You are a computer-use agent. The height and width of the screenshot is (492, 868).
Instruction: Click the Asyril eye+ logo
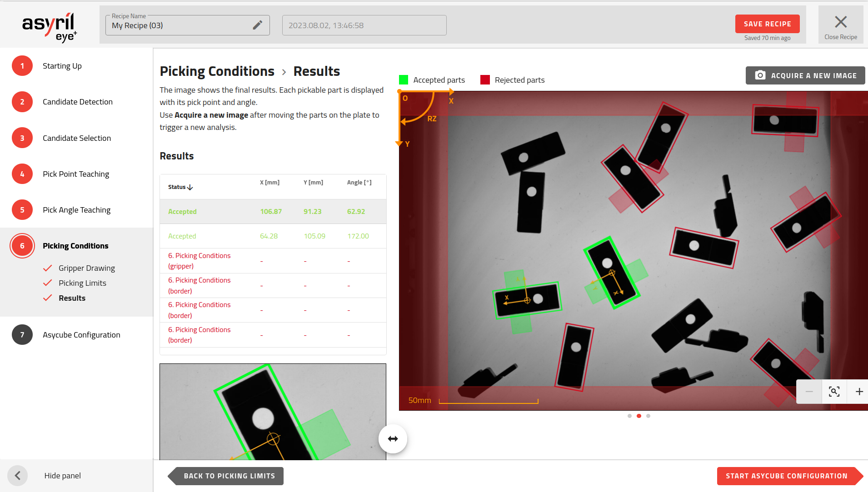click(49, 26)
